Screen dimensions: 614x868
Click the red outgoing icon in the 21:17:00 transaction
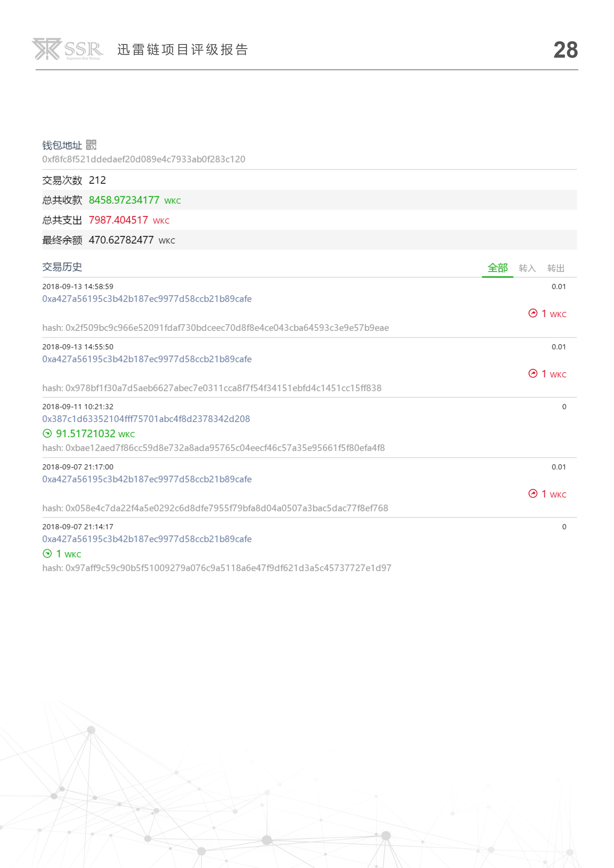(x=533, y=494)
